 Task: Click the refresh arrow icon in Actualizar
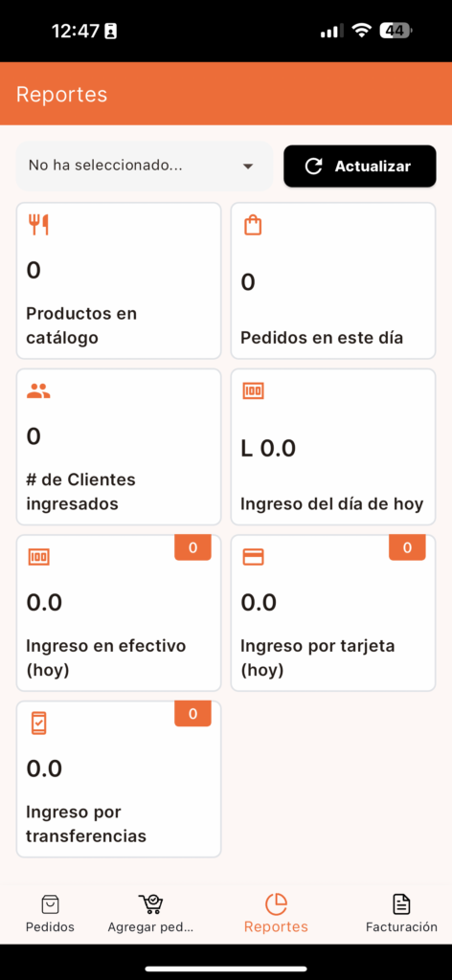[313, 167]
